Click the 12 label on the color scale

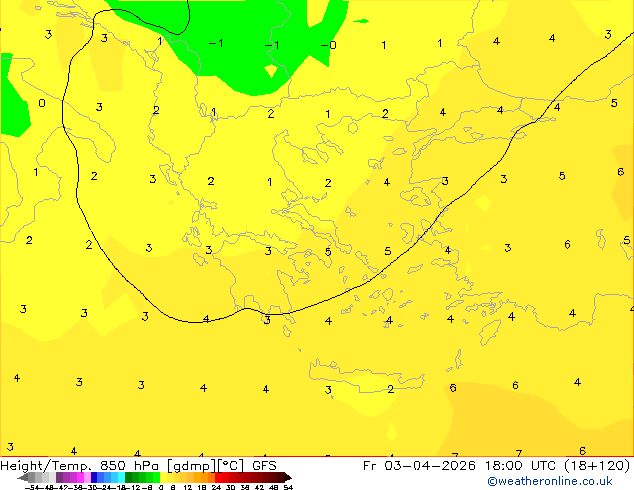[187, 487]
